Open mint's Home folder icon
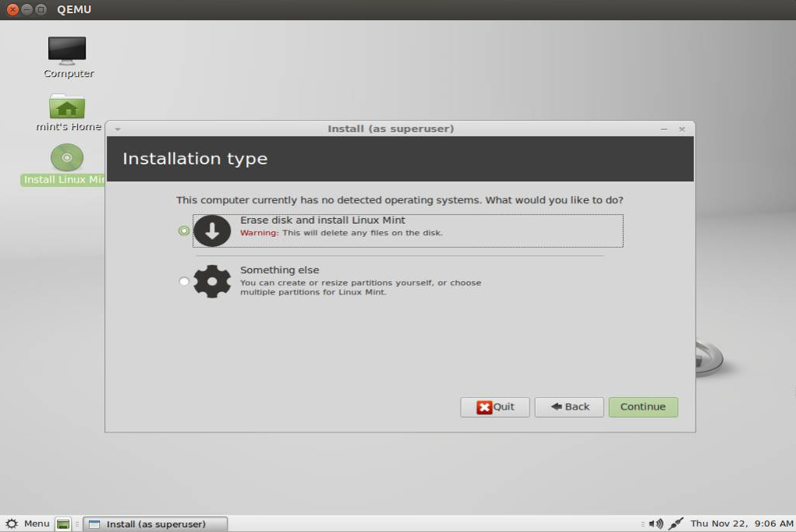Image resolution: width=796 pixels, height=532 pixels. click(x=67, y=107)
